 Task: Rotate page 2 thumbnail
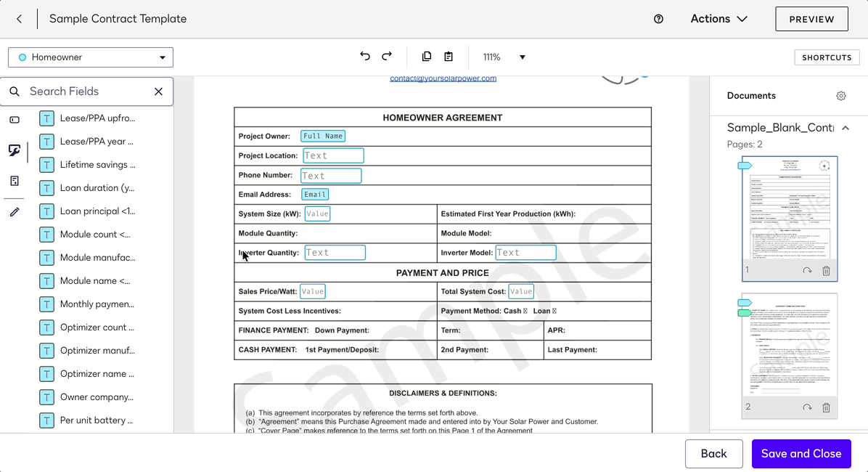pyautogui.click(x=807, y=407)
